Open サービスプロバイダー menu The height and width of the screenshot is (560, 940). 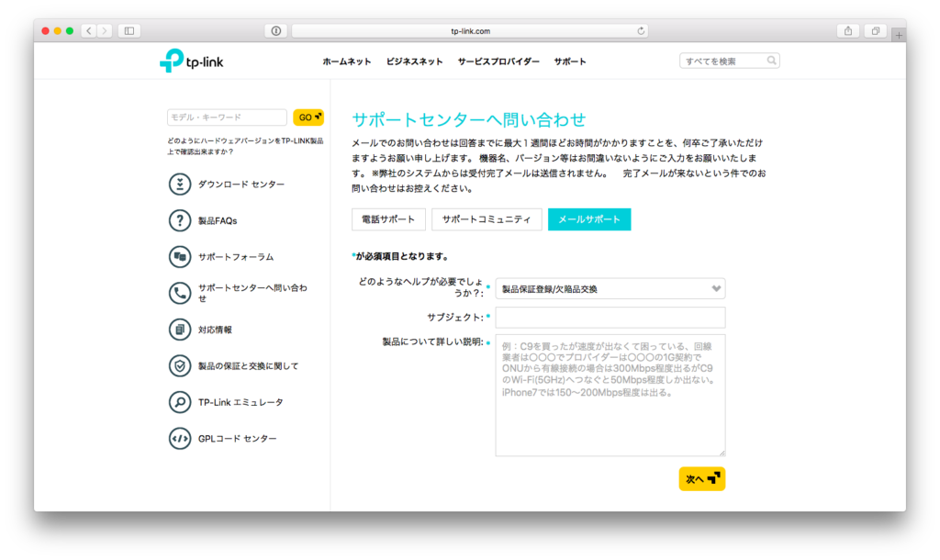[498, 62]
